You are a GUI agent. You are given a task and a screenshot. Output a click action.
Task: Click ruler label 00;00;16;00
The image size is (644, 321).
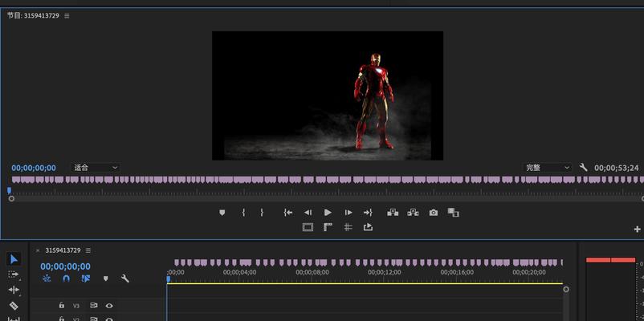457,272
